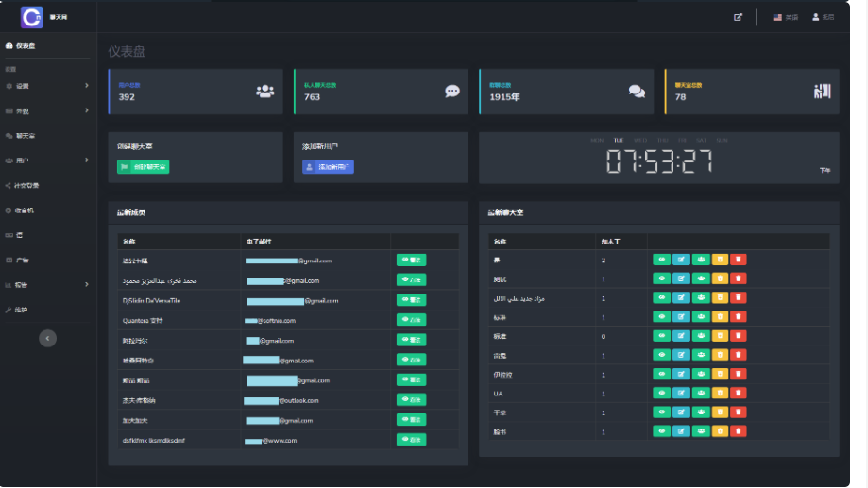The width and height of the screenshot is (868, 488).
Task: Open the external link icon in the top bar
Action: click(738, 17)
